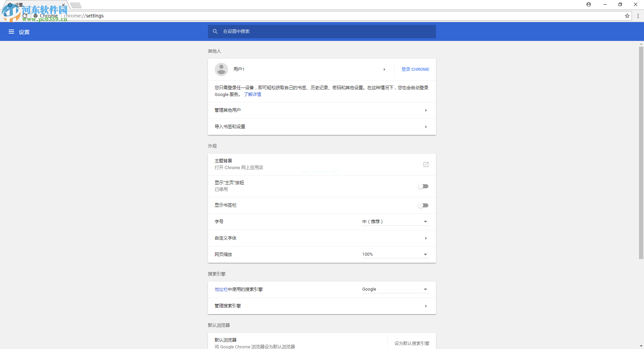
Task: Click the page reload icon
Action: pyautogui.click(x=25, y=16)
